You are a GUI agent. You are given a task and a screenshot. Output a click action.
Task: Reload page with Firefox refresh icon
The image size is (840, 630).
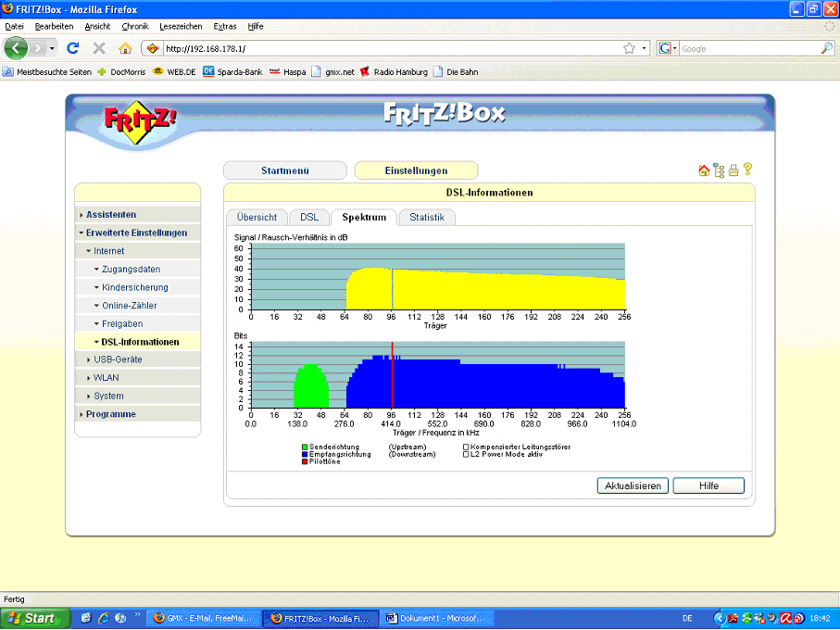click(73, 48)
